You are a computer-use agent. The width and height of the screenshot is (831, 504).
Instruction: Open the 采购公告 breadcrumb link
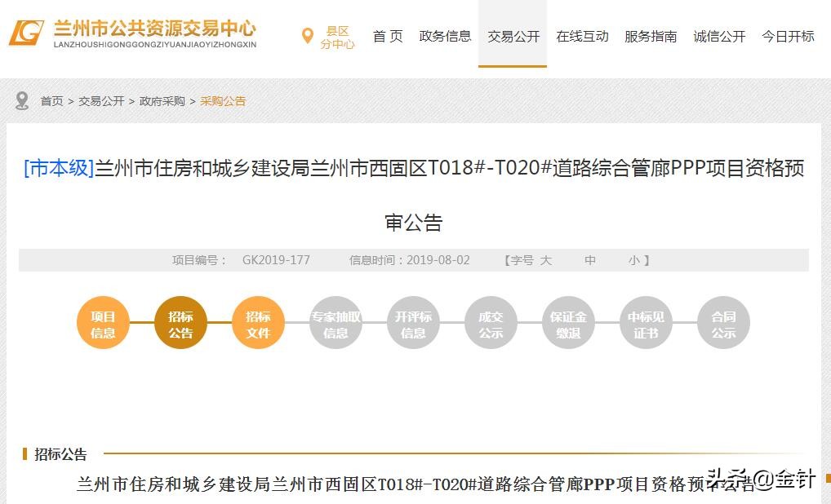[x=223, y=100]
